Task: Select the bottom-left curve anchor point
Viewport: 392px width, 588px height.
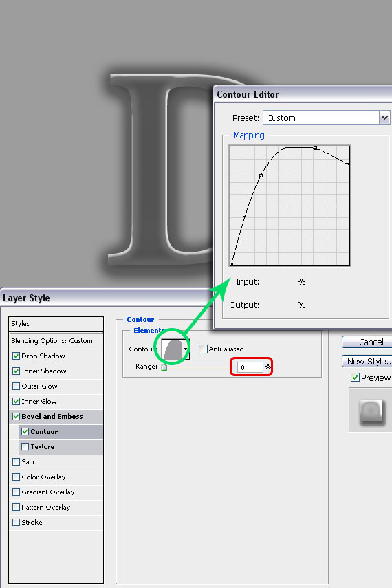Action: click(x=232, y=264)
